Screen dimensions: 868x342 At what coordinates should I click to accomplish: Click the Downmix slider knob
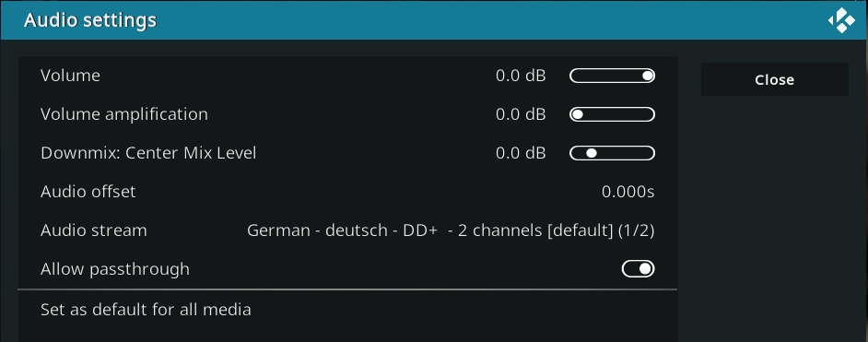click(592, 153)
